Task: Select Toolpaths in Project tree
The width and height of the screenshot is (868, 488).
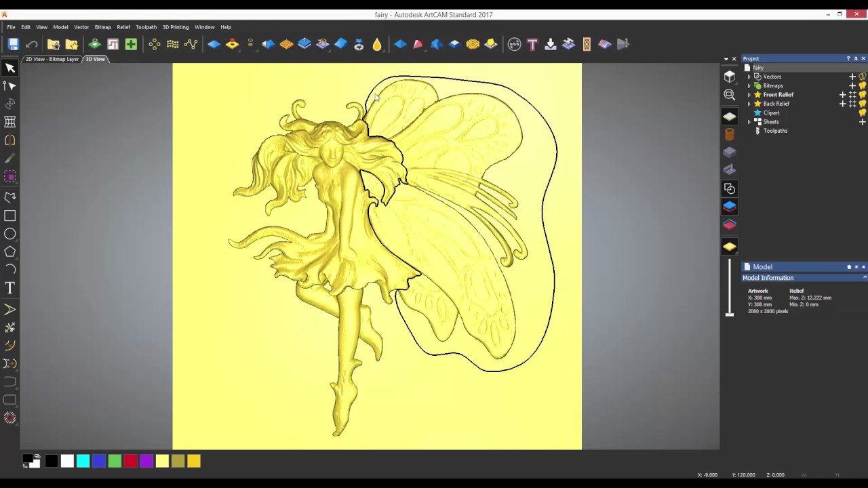Action: tap(775, 131)
